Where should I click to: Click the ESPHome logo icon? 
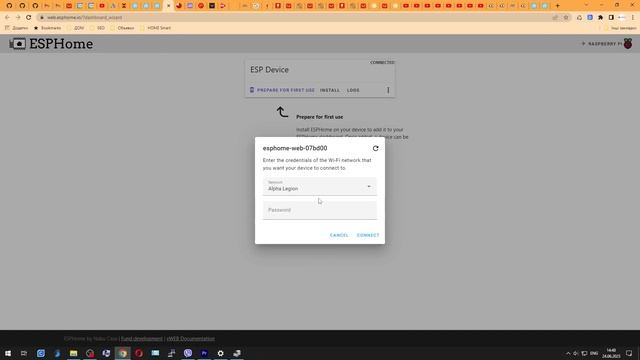(x=18, y=44)
